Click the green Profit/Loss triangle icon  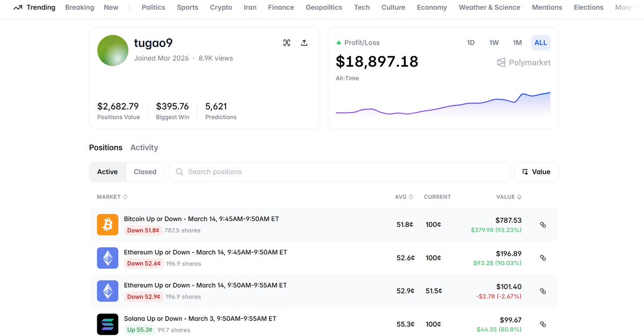[339, 42]
